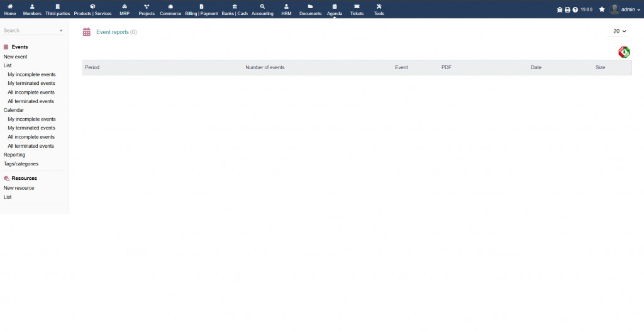644x332 pixels.
Task: Open the Tools module
Action: (379, 10)
